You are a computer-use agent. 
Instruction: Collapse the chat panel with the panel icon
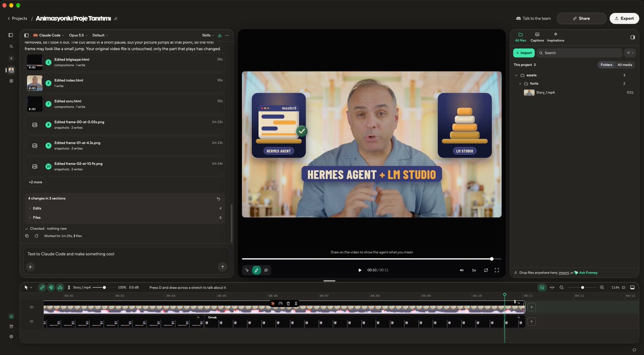coord(26,35)
